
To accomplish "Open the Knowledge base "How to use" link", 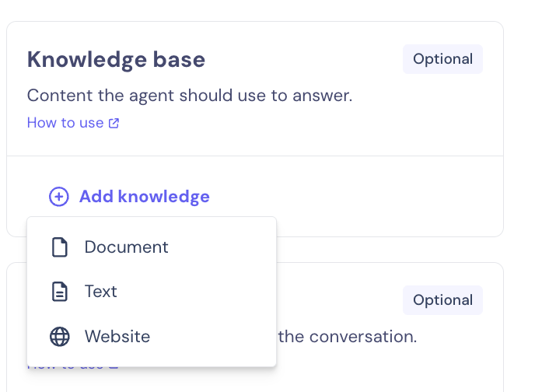I will pyautogui.click(x=65, y=123).
